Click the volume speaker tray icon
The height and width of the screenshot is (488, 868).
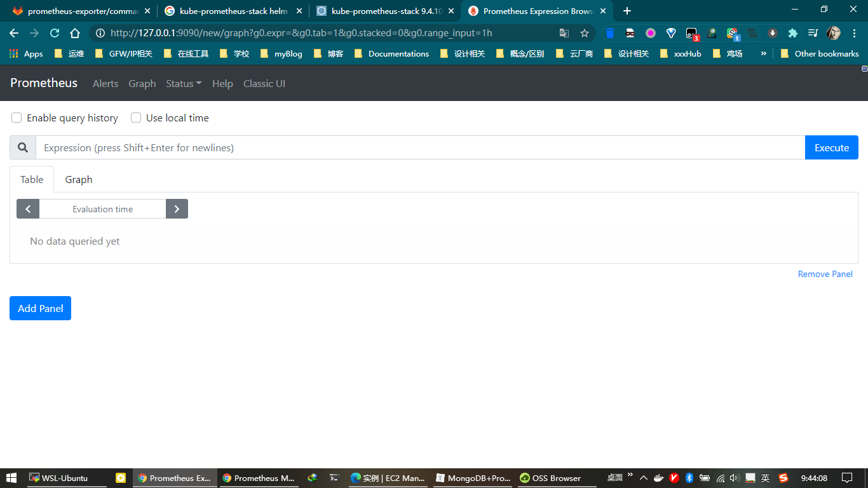pos(735,478)
